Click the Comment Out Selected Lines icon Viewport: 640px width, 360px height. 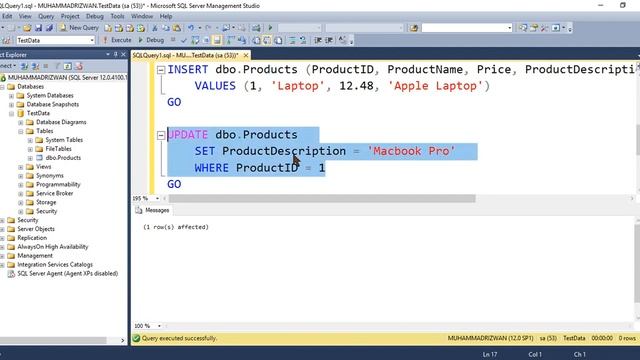(x=292, y=40)
